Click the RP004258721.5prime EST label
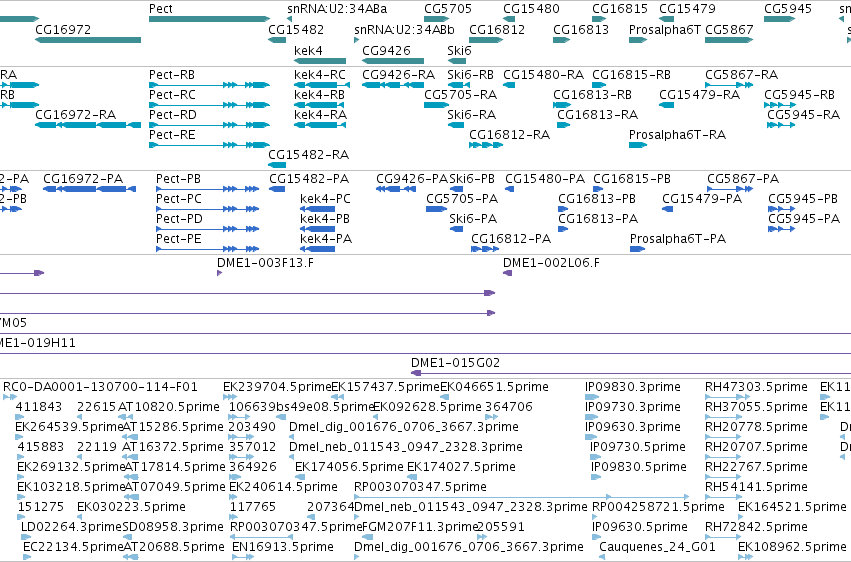Viewport: 851px width, 562px height. tap(658, 507)
